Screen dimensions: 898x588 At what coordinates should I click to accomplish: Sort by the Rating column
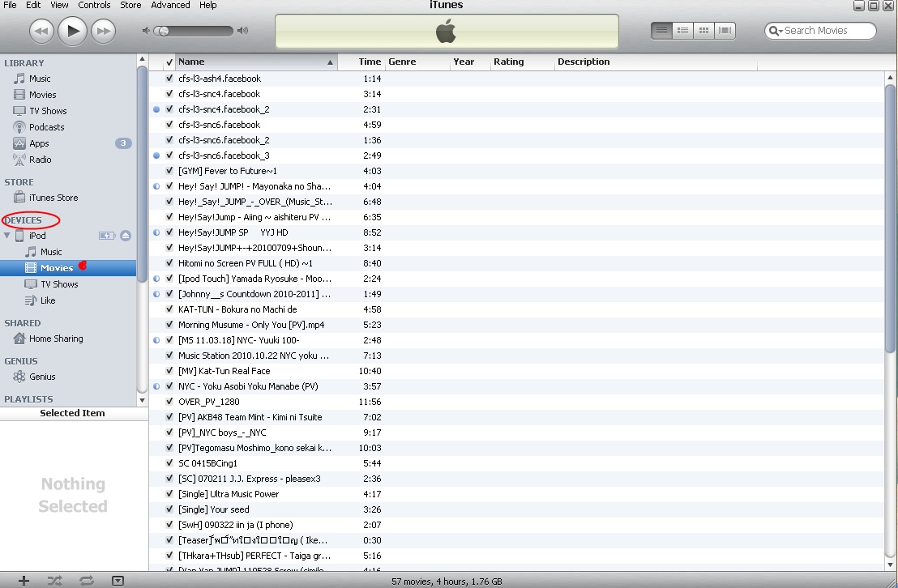pos(522,62)
